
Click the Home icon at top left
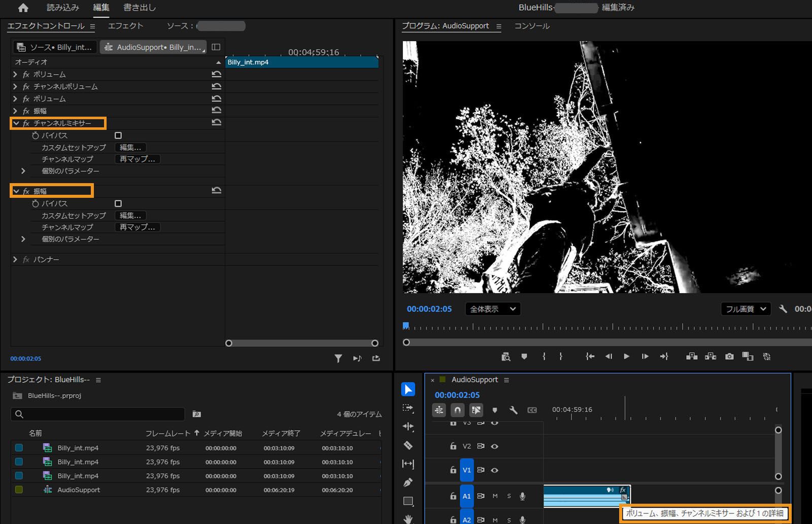tap(23, 8)
